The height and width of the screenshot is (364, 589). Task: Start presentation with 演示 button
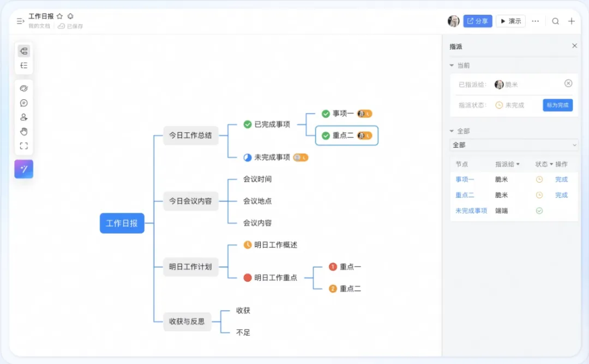pos(510,21)
